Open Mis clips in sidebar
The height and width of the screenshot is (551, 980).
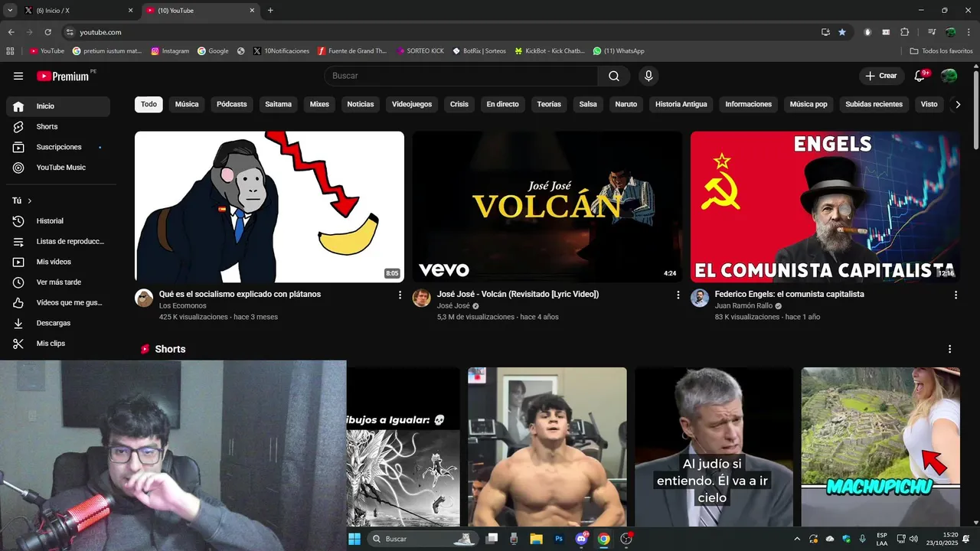58,344
